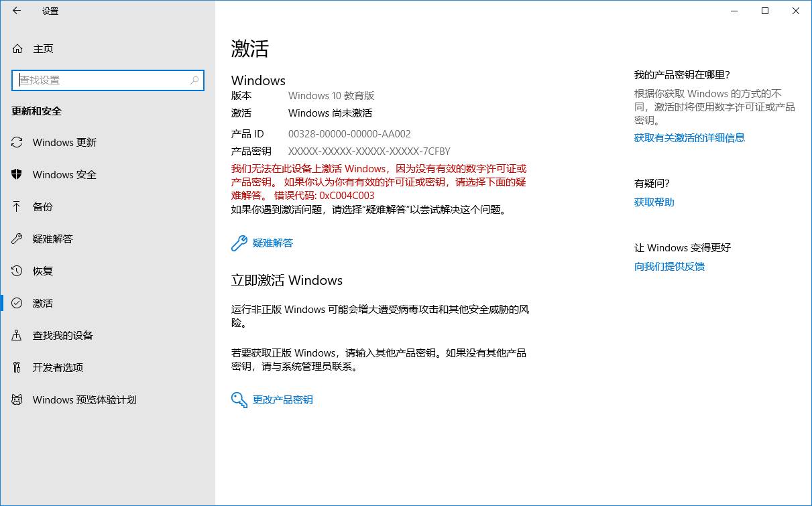Click the 立即激活 Windows heading
The width and height of the screenshot is (812, 506).
[287, 280]
